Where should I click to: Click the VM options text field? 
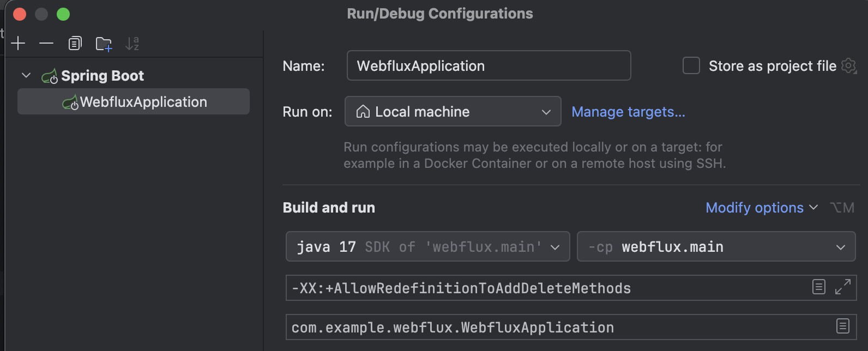pyautogui.click(x=545, y=288)
